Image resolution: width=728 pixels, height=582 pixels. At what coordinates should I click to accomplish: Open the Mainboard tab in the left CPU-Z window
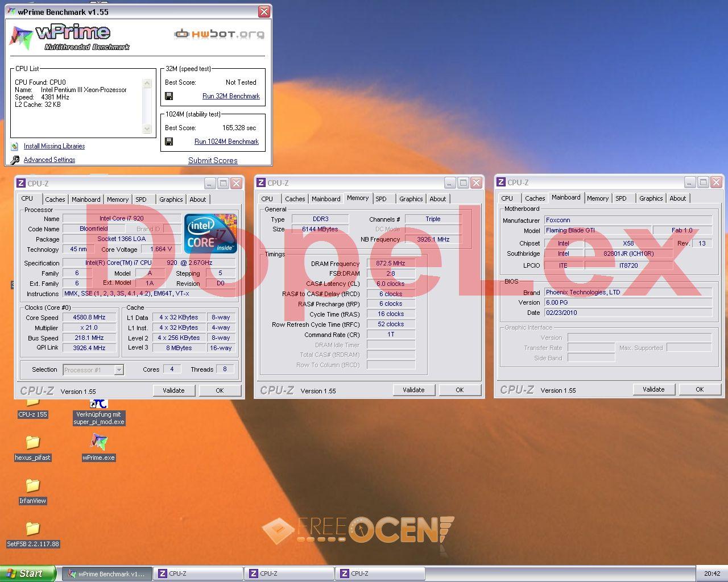[86, 199]
